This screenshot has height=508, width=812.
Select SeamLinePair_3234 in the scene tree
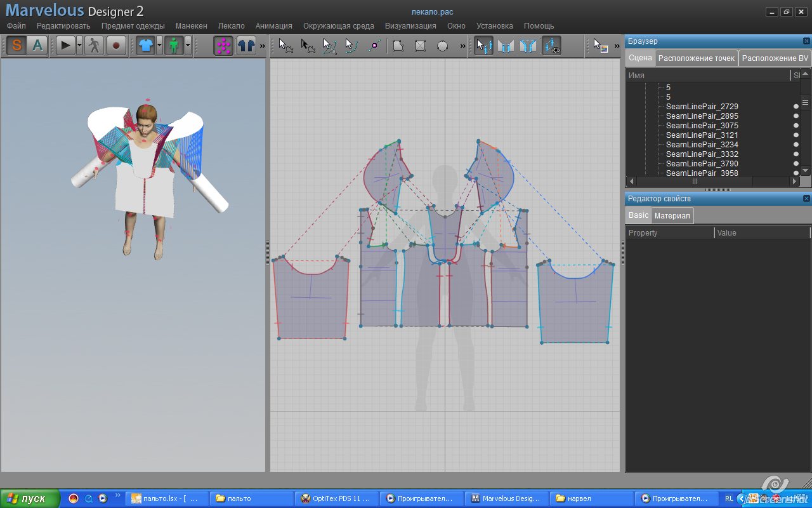702,145
